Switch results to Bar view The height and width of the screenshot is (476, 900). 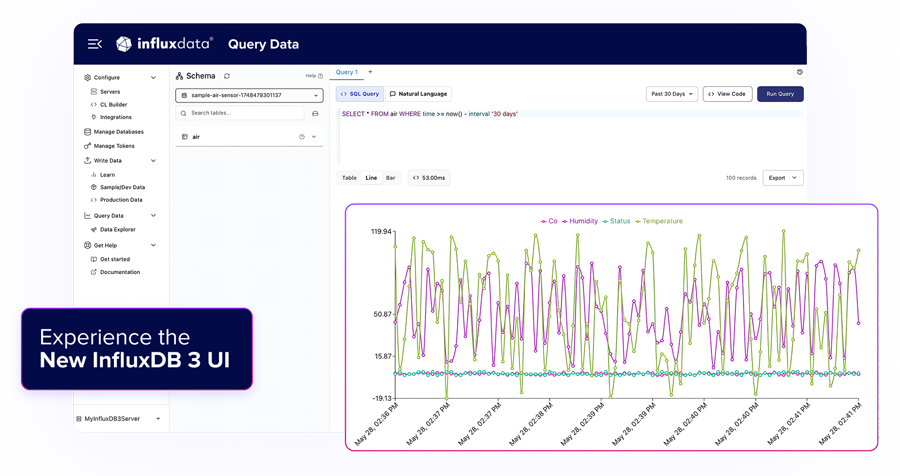(x=390, y=178)
